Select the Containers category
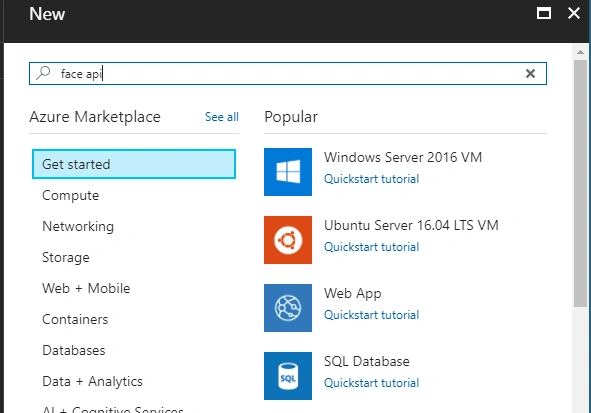591x413 pixels. tap(75, 319)
